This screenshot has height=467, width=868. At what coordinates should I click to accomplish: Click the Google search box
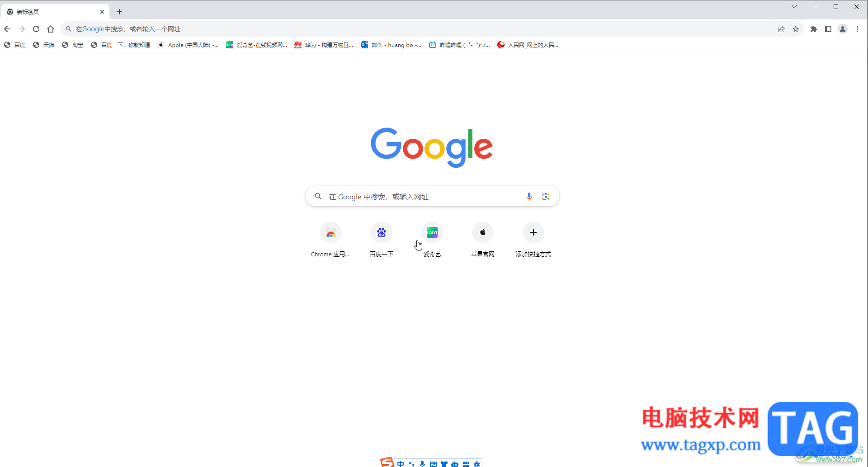pyautogui.click(x=432, y=197)
